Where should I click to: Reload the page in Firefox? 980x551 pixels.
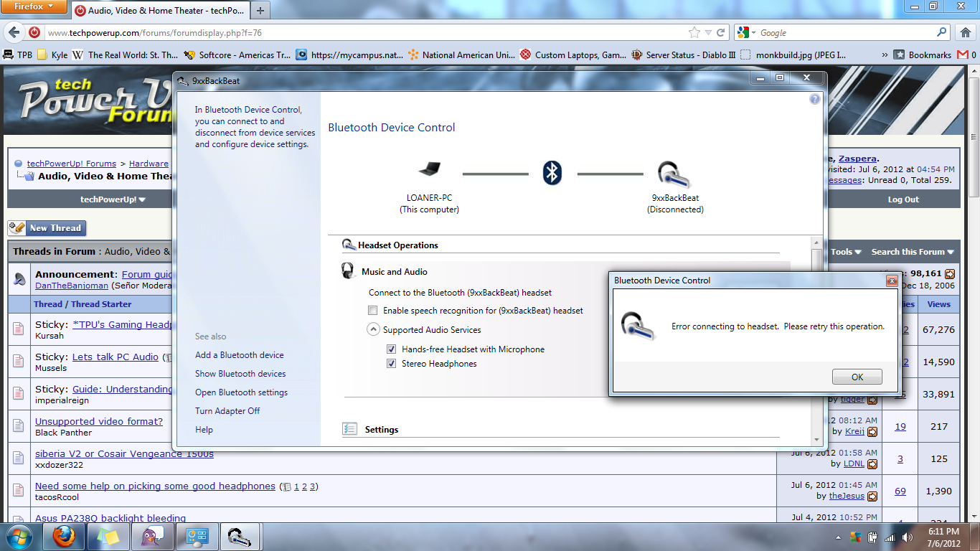721,33
